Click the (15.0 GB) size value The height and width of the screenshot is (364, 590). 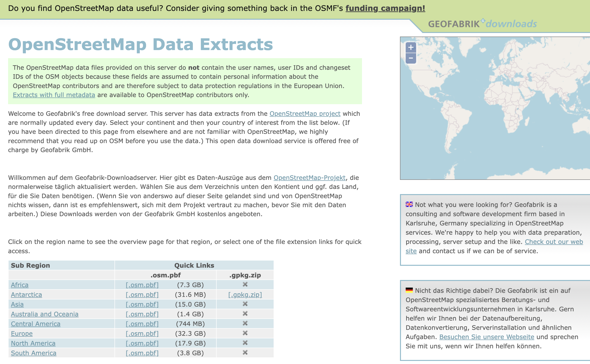190,304
